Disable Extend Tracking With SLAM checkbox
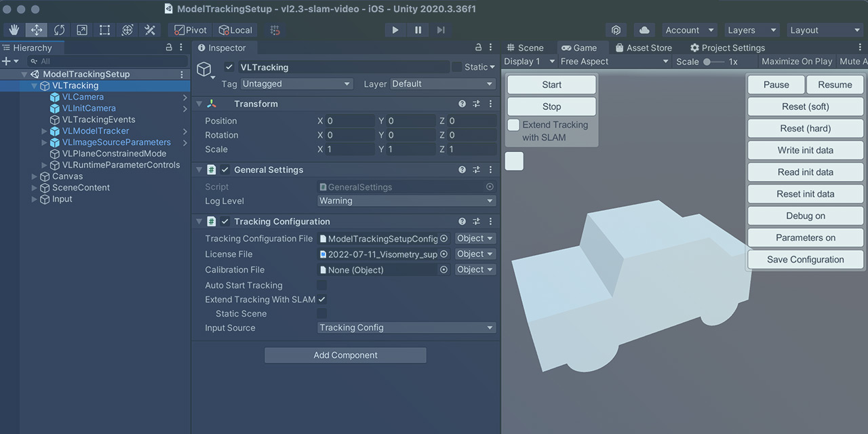This screenshot has height=434, width=868. (322, 299)
